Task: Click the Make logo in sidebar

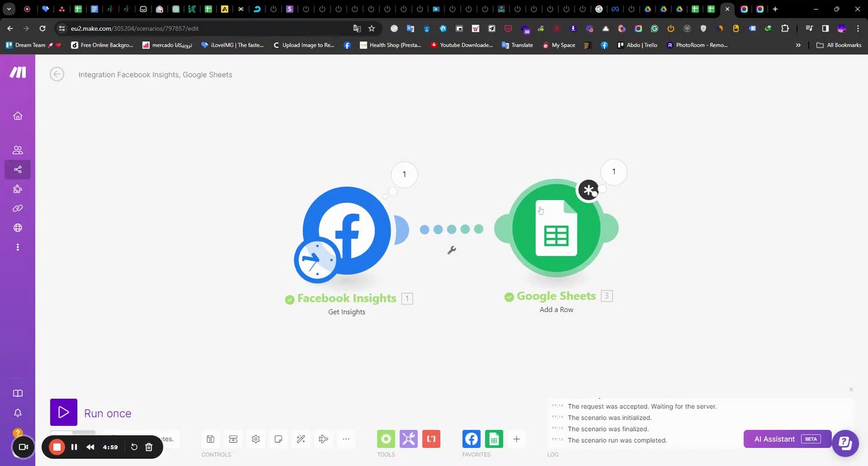Action: (x=17, y=72)
